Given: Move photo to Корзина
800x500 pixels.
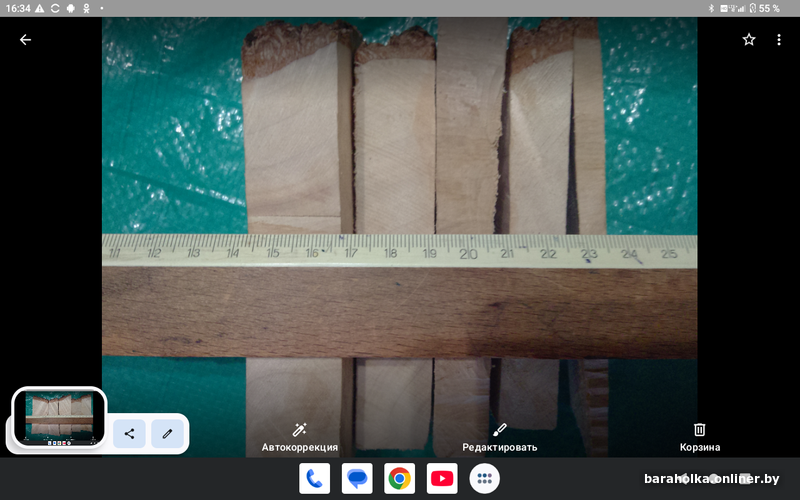Looking at the screenshot, I should [699, 437].
